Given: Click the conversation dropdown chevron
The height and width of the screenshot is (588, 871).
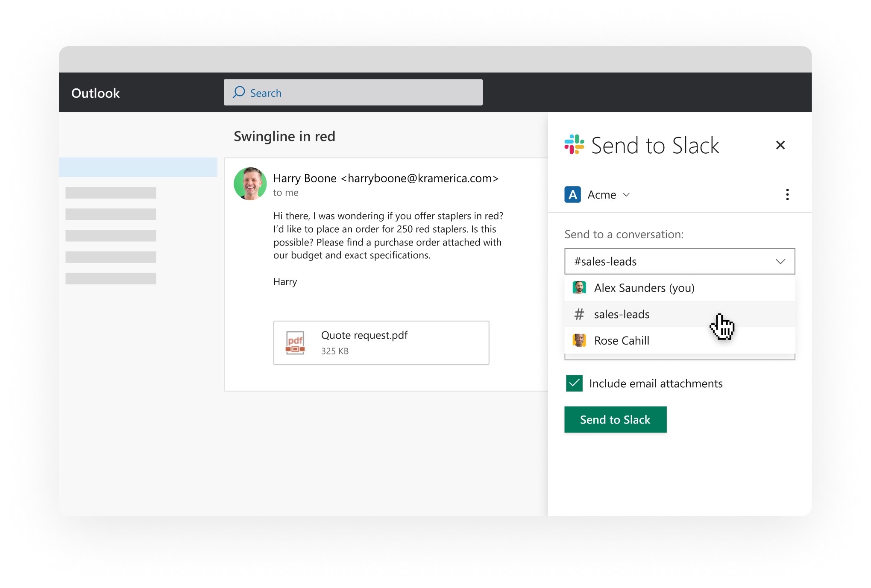Looking at the screenshot, I should point(780,261).
